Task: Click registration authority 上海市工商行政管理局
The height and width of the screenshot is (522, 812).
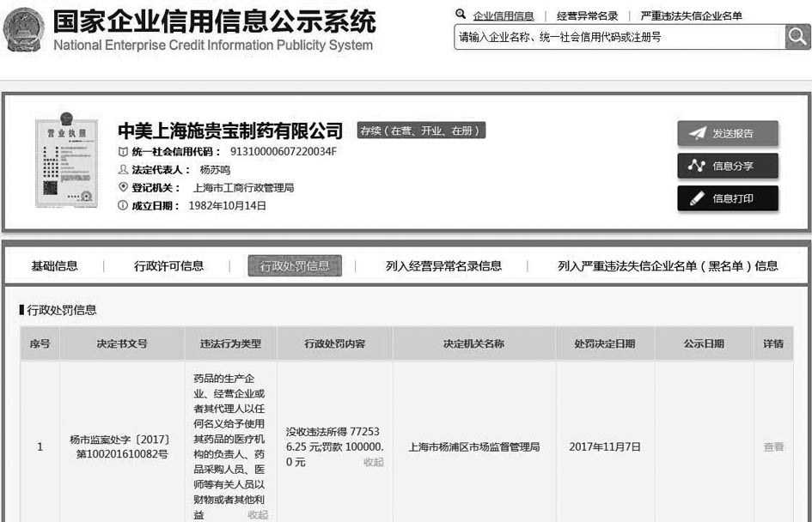Action: (x=243, y=188)
